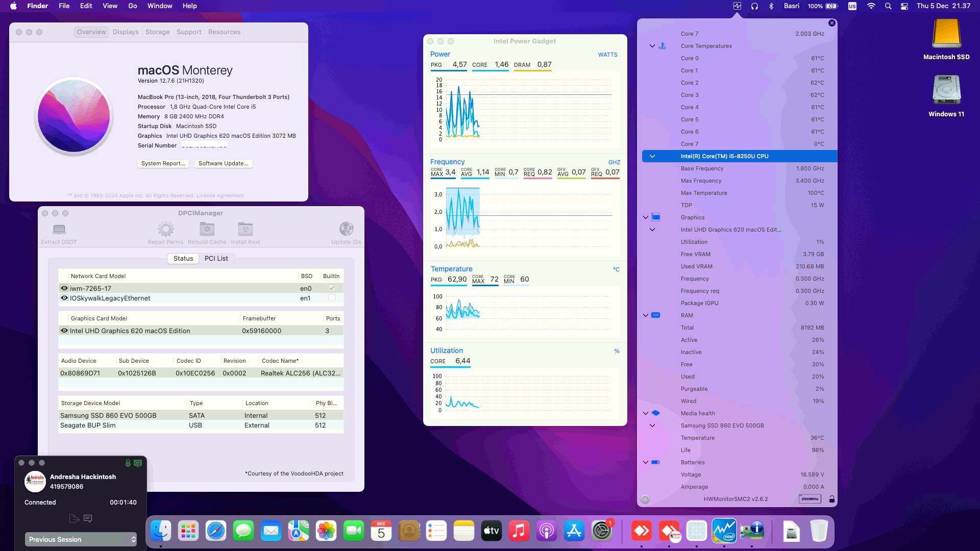Open HWMonitor preferences gear icon
Viewport: 980px width, 551px height.
pos(645,499)
